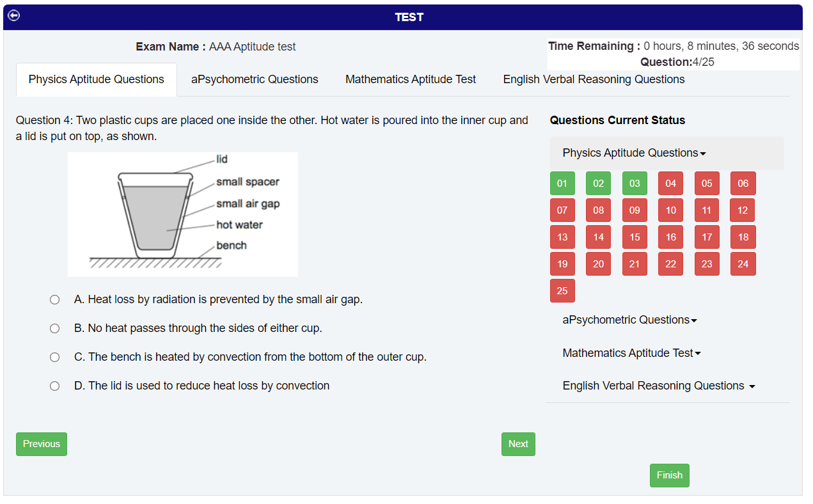Go back with the Previous button
This screenshot has width=813, height=504.
(x=42, y=444)
